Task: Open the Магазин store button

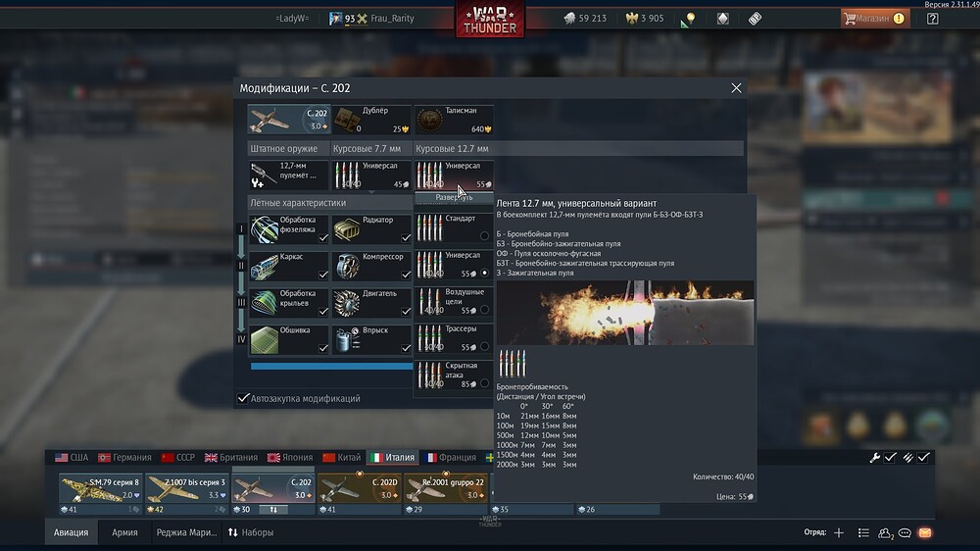Action: coord(874,18)
